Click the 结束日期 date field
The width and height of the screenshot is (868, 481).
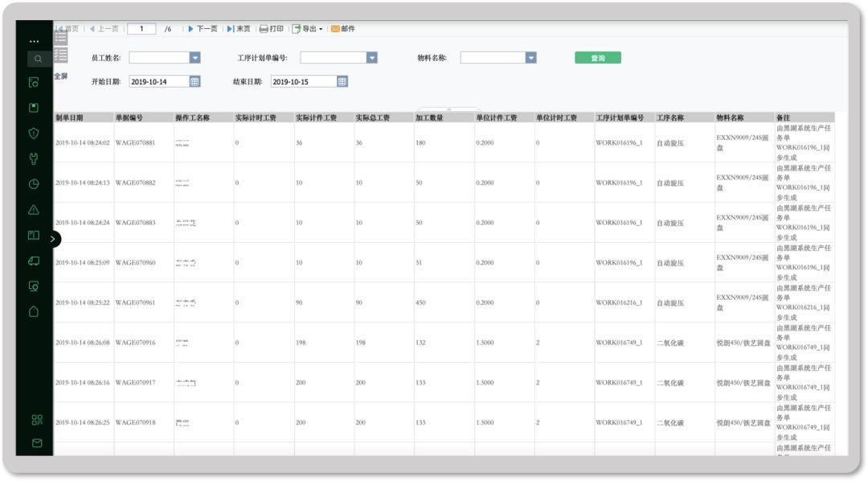pyautogui.click(x=304, y=81)
